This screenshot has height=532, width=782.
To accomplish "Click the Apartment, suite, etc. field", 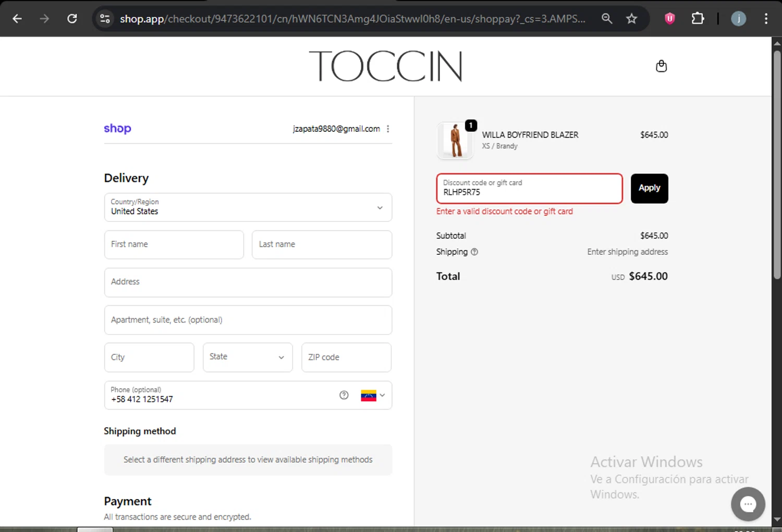I will [x=248, y=320].
